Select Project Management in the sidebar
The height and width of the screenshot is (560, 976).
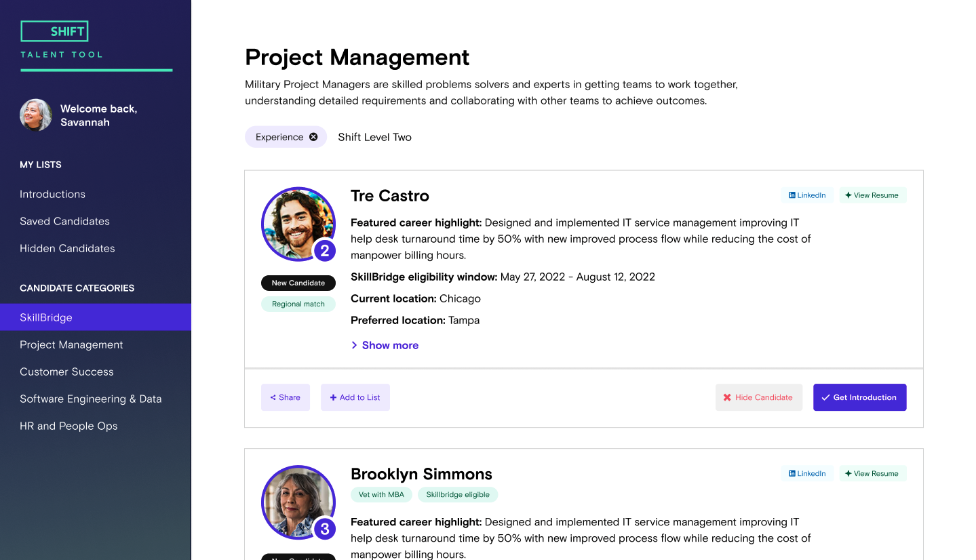[71, 344]
